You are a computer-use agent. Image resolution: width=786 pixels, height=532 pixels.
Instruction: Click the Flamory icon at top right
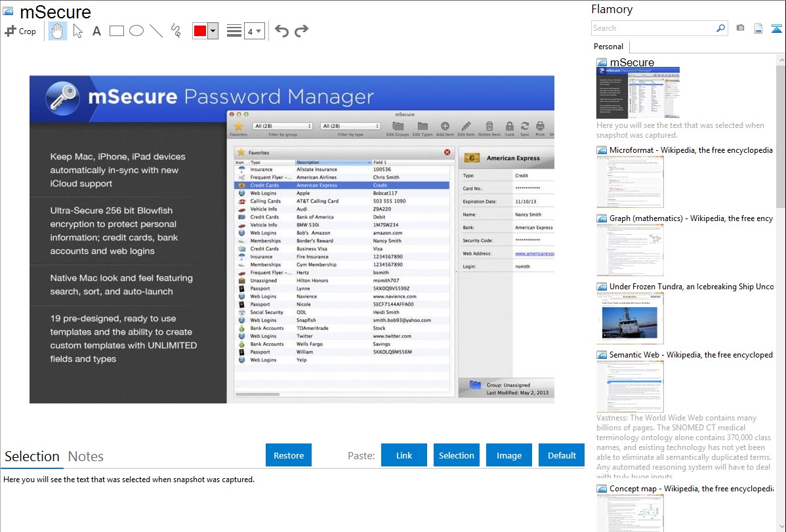click(x=776, y=28)
